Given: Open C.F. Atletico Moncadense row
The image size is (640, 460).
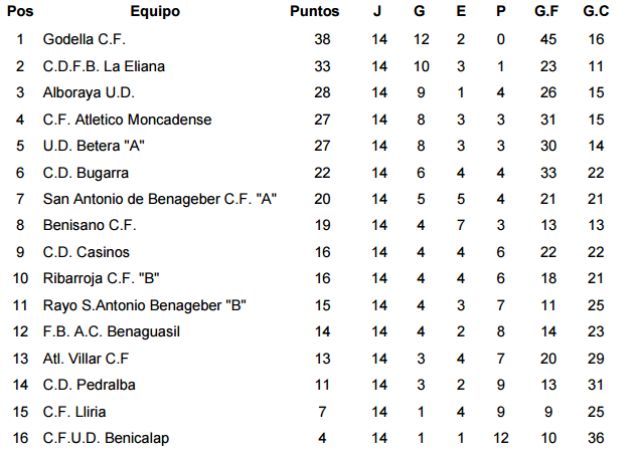Looking at the screenshot, I should (127, 120).
